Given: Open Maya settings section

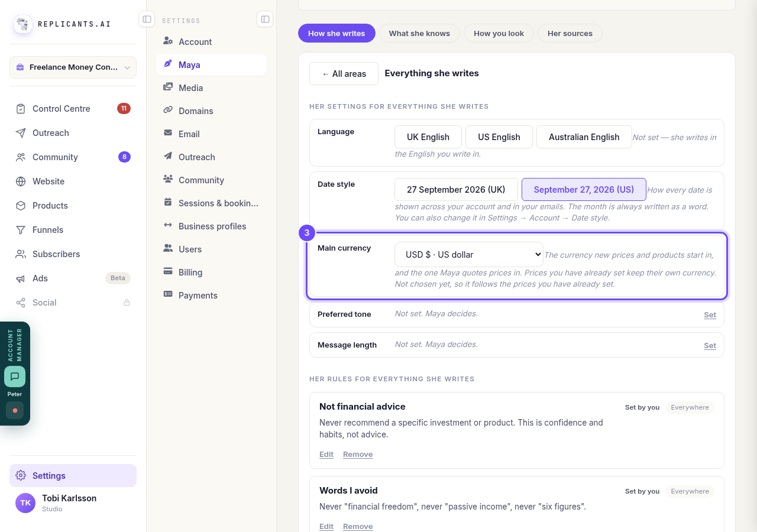Looking at the screenshot, I should click(x=211, y=65).
